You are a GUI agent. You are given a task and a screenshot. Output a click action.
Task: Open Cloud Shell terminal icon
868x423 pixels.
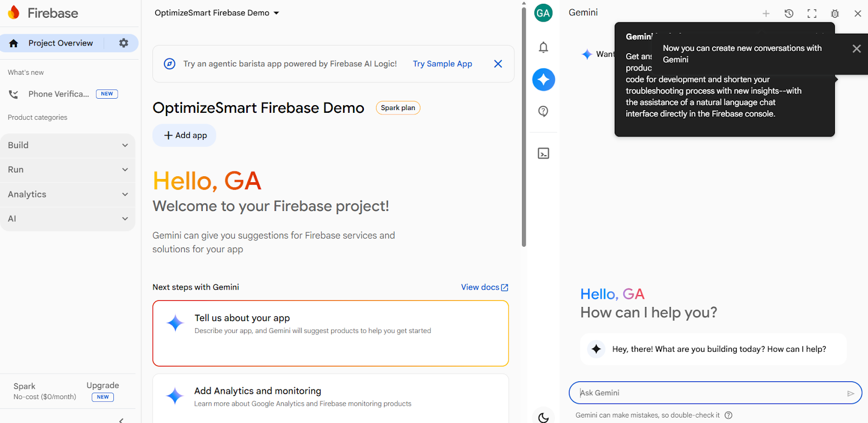click(543, 153)
